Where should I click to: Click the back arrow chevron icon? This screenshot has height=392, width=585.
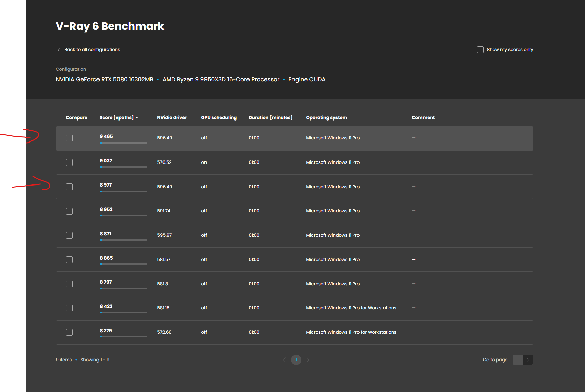tap(59, 50)
